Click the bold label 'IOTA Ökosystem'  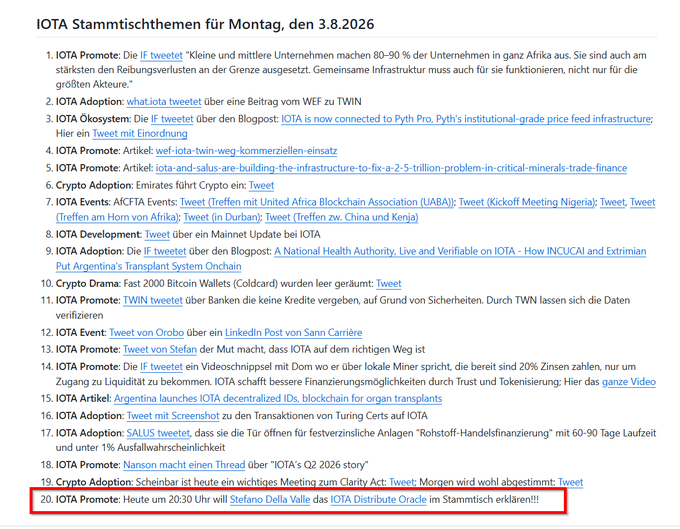coord(93,119)
